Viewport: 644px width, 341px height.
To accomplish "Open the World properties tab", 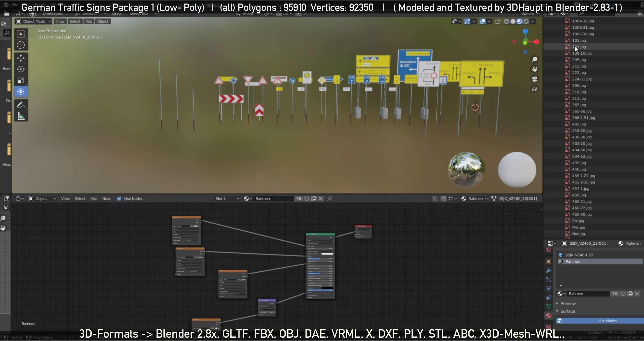I will point(549,250).
